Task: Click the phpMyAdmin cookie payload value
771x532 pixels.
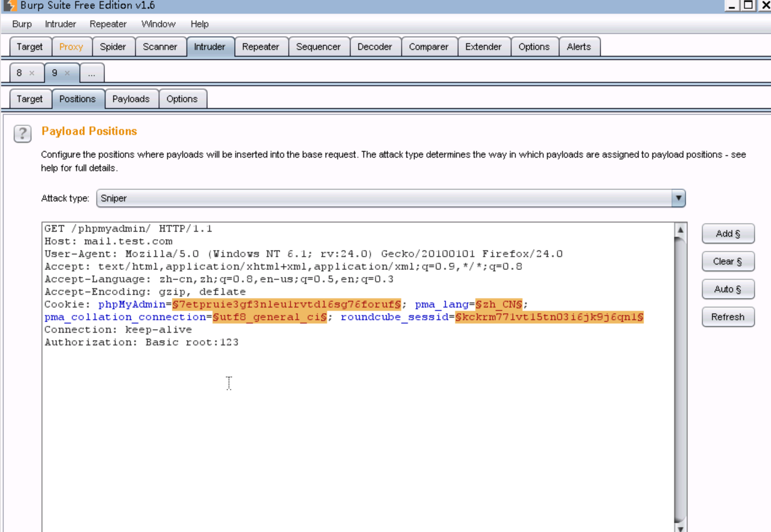Action: coord(286,304)
